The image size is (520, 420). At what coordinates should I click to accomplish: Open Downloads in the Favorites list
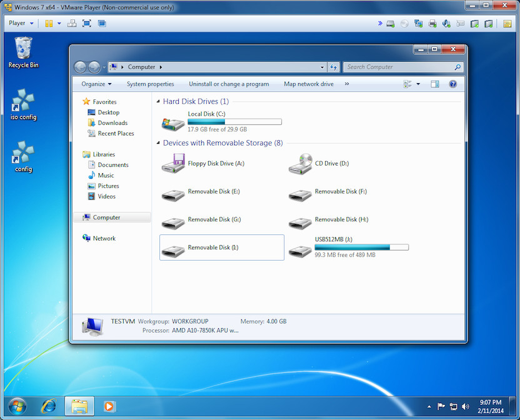pos(112,122)
